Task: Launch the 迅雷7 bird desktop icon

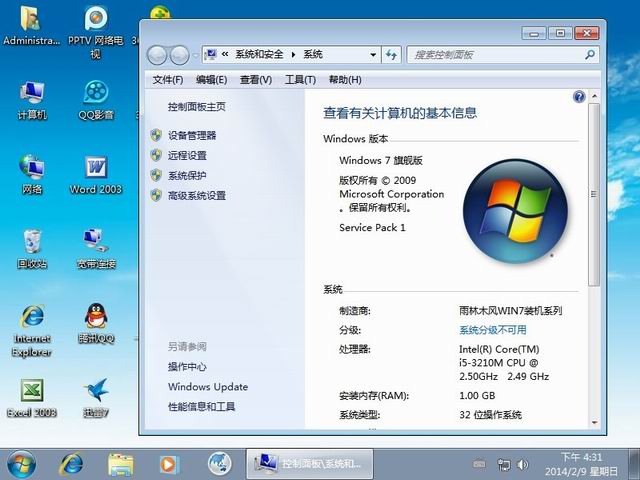Action: [96, 398]
